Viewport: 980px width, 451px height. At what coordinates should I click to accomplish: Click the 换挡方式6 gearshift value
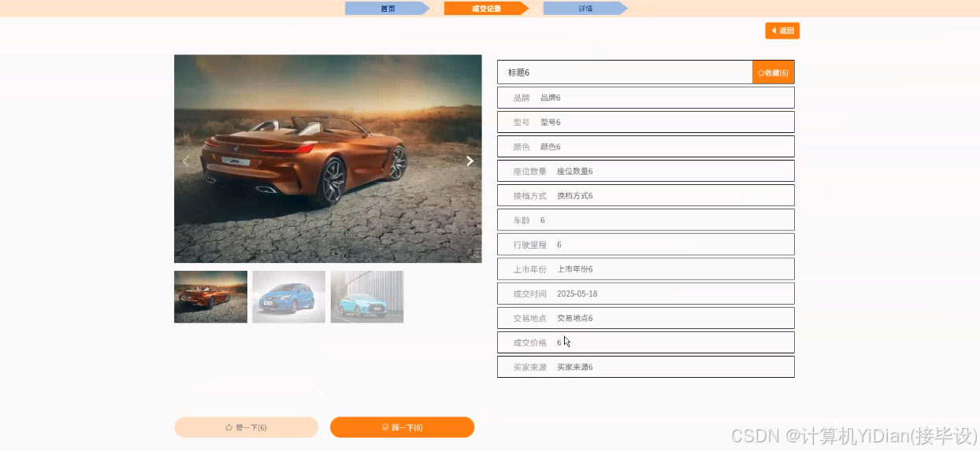574,195
